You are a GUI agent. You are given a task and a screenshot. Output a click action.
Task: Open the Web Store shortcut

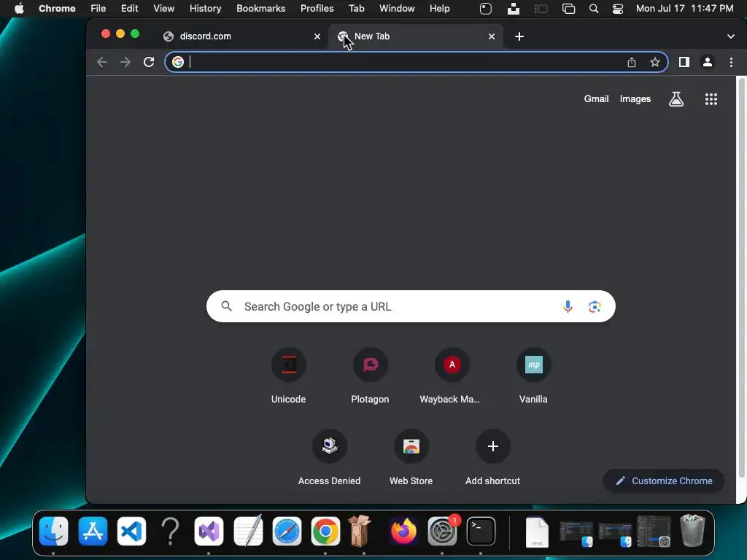tap(411, 458)
